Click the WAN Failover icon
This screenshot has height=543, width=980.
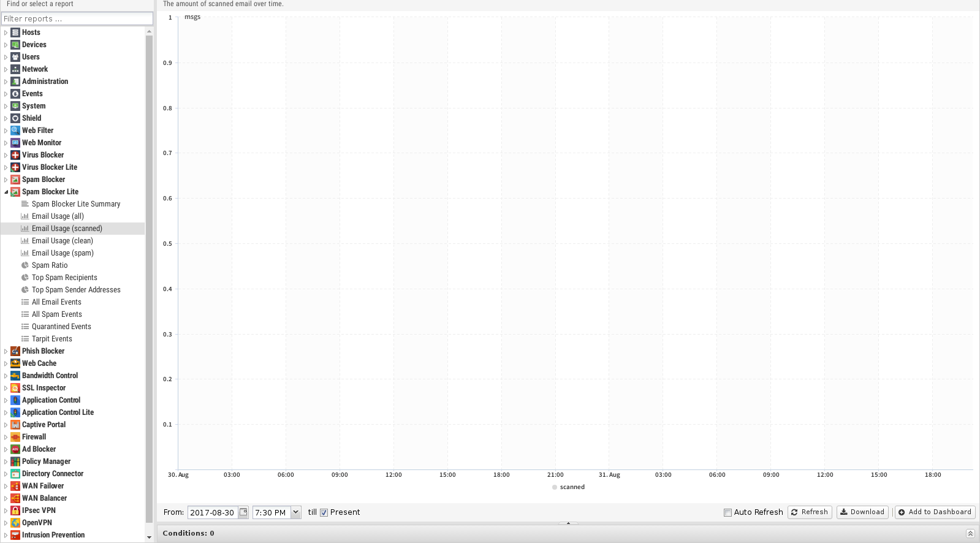pyautogui.click(x=15, y=486)
